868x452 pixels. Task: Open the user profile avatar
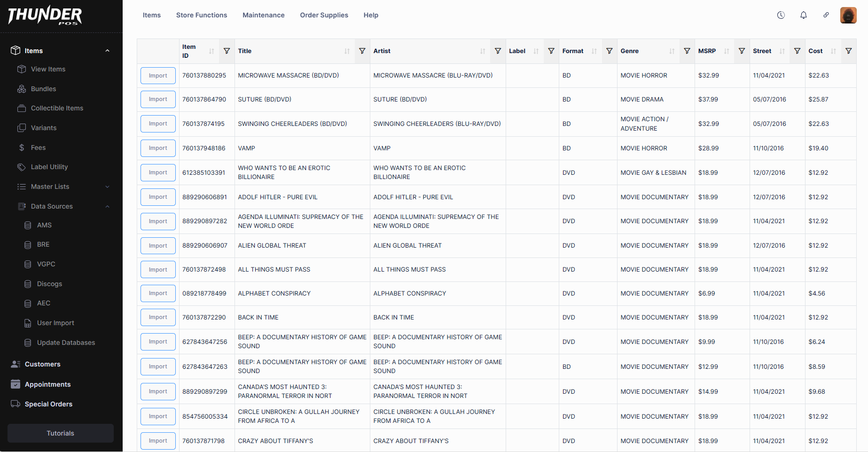848,15
